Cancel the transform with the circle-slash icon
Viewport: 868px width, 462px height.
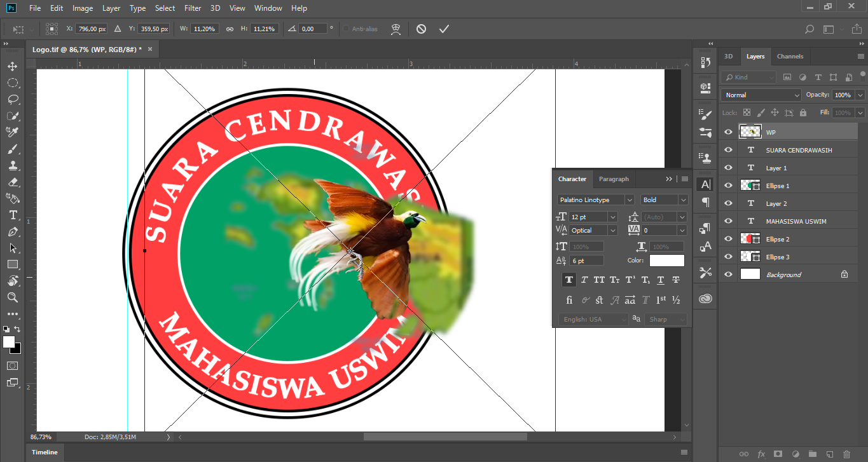click(421, 29)
